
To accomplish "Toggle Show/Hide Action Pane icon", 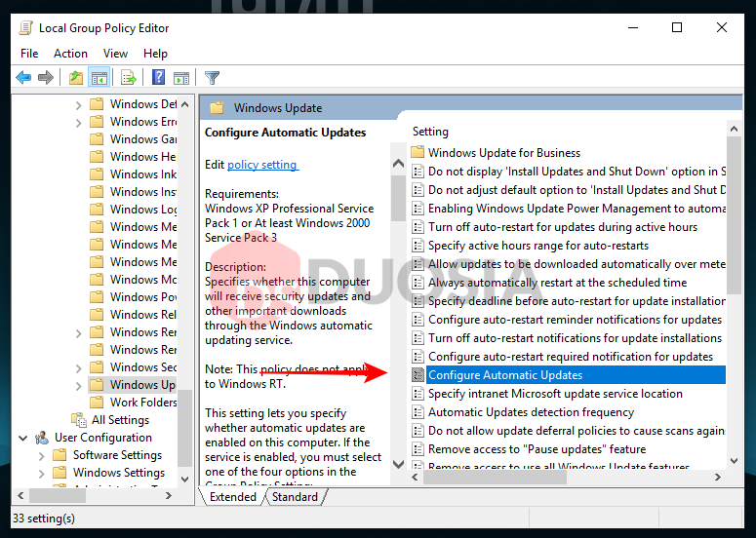I will pyautogui.click(x=181, y=77).
